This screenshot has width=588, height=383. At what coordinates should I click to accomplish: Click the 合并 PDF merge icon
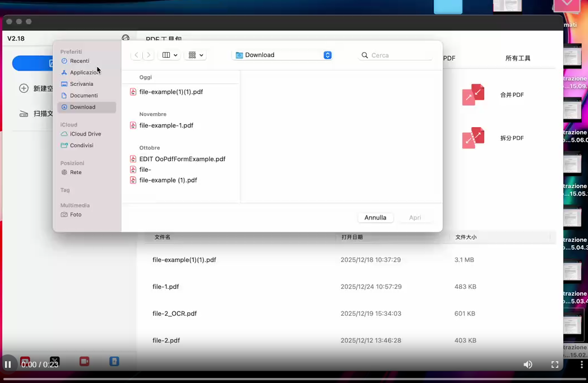(x=473, y=95)
